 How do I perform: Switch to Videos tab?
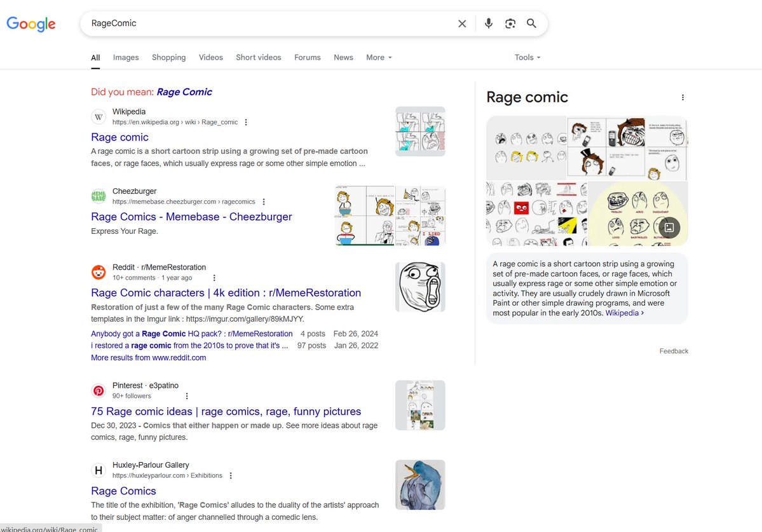pos(211,57)
